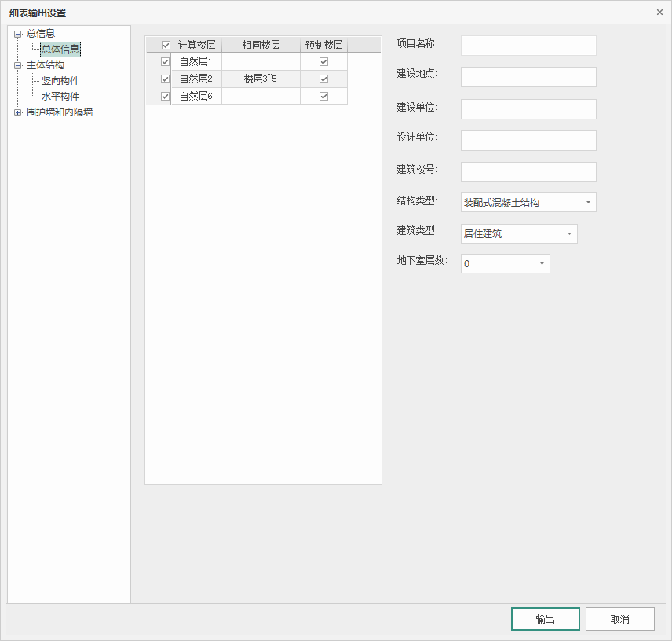Click the 预制楼层 column header

324,45
